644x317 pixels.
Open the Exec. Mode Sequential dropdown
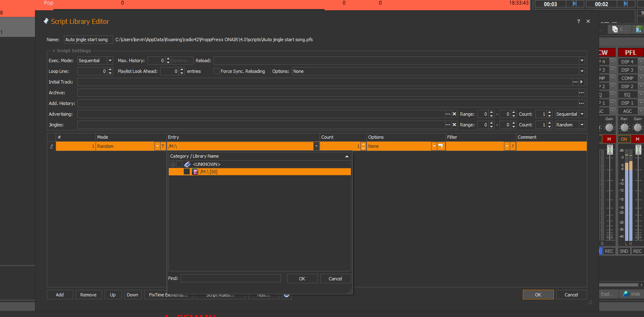click(x=110, y=61)
